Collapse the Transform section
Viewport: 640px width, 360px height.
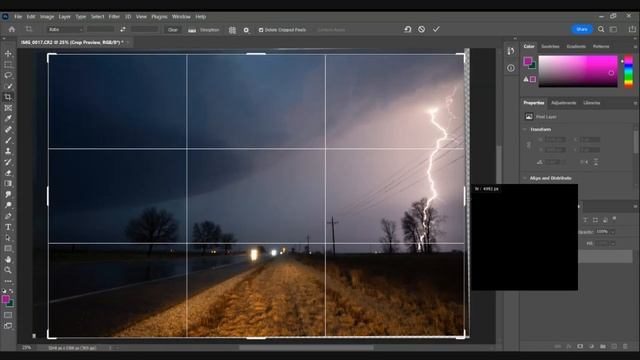[525, 129]
